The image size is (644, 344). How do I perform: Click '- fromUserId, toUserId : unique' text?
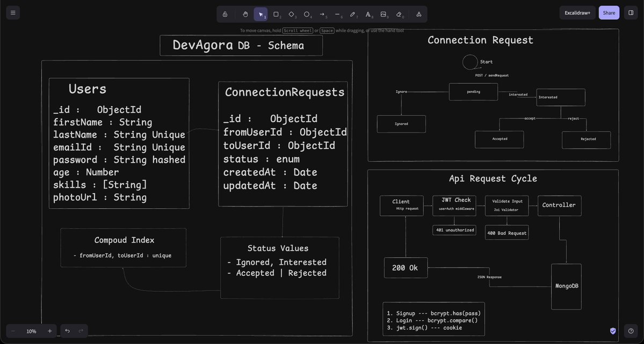click(122, 255)
